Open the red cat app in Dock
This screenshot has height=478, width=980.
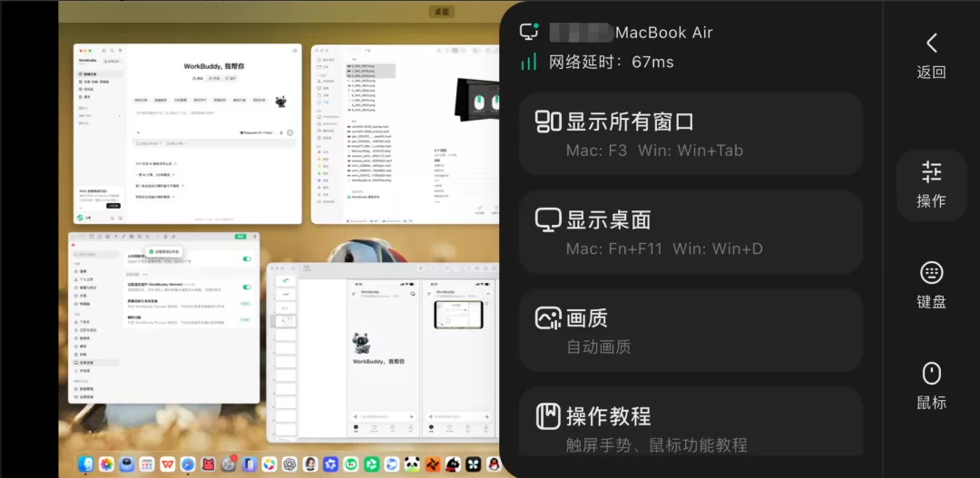click(x=208, y=463)
